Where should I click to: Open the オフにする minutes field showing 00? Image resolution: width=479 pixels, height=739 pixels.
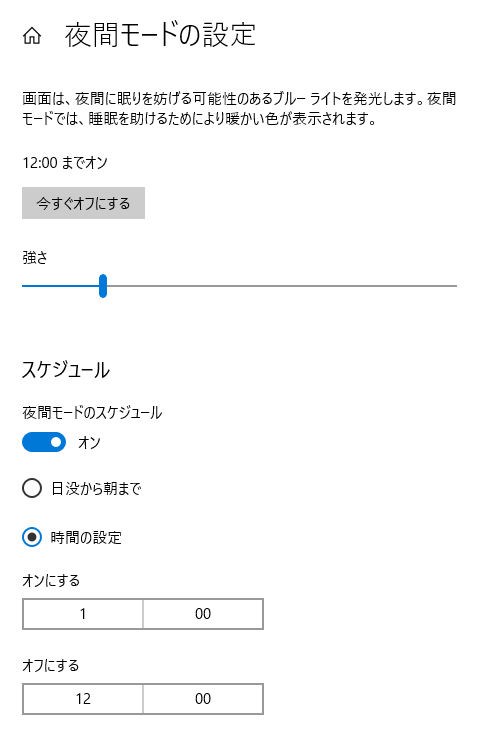pyautogui.click(x=203, y=698)
